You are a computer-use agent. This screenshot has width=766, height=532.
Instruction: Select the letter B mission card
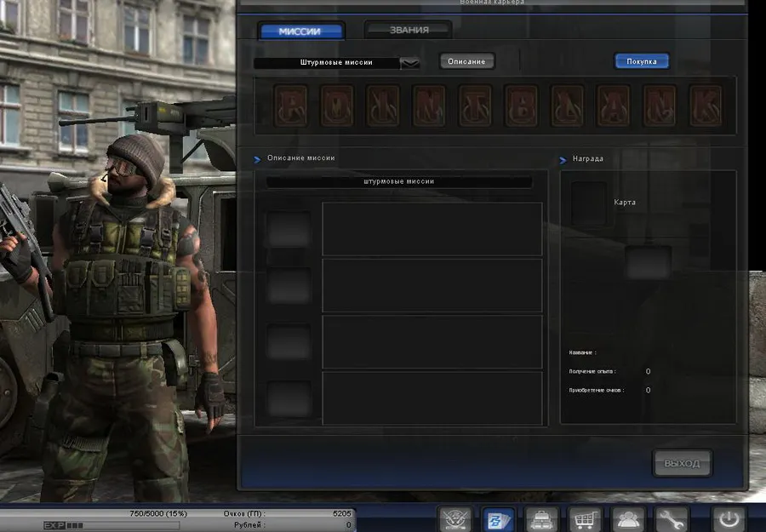[522, 106]
